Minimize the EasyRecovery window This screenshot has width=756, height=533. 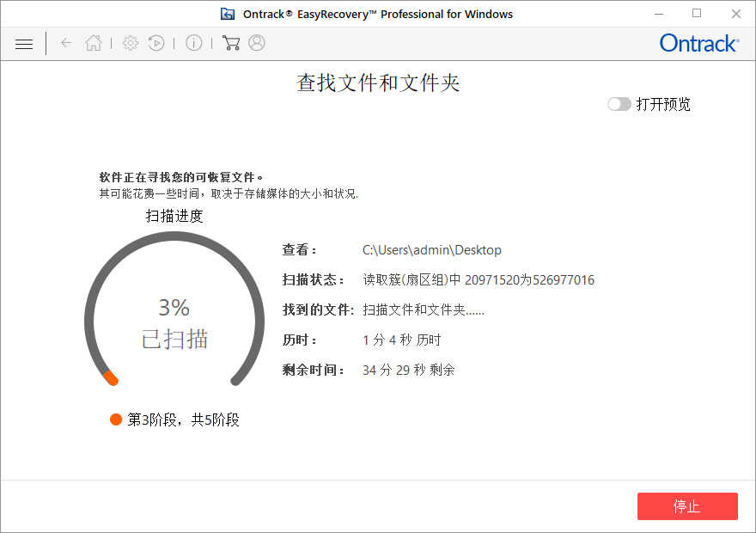(659, 14)
